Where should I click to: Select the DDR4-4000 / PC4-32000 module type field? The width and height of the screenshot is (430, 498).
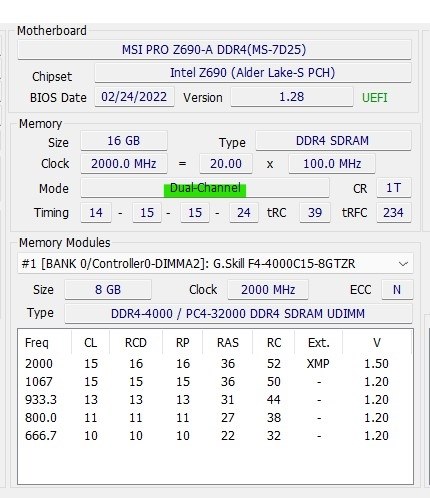point(238,313)
